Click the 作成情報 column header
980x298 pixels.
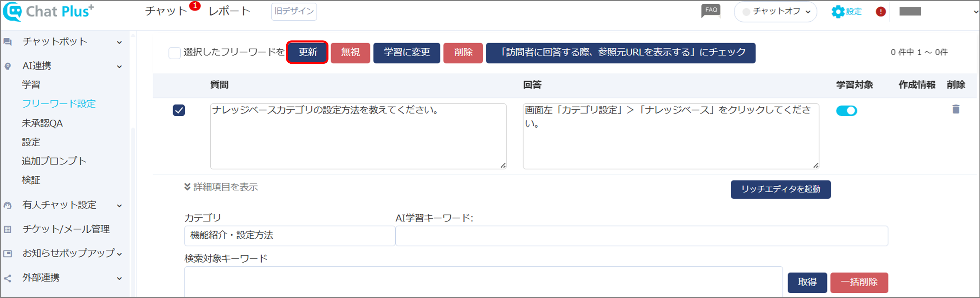(917, 85)
